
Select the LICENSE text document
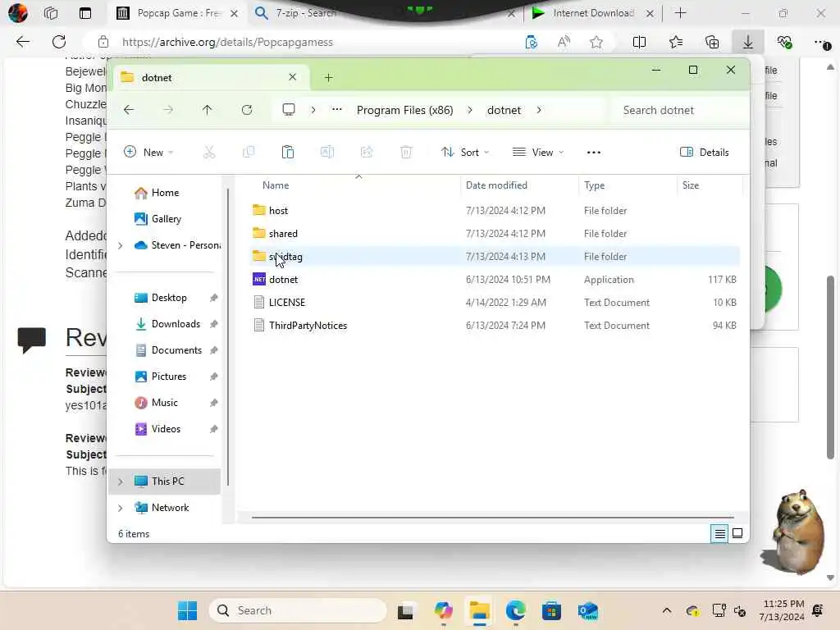click(495, 302)
